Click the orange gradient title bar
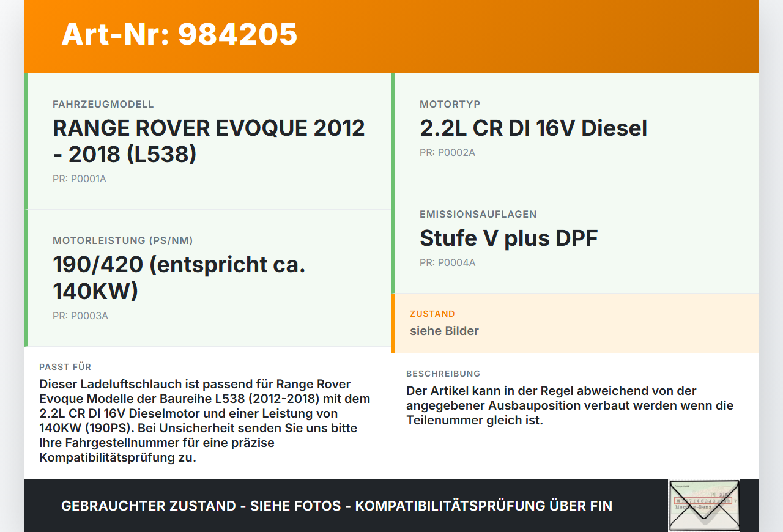 (391, 37)
